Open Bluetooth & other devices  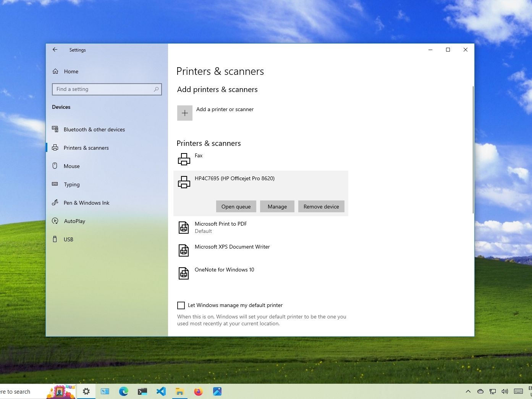tap(94, 129)
